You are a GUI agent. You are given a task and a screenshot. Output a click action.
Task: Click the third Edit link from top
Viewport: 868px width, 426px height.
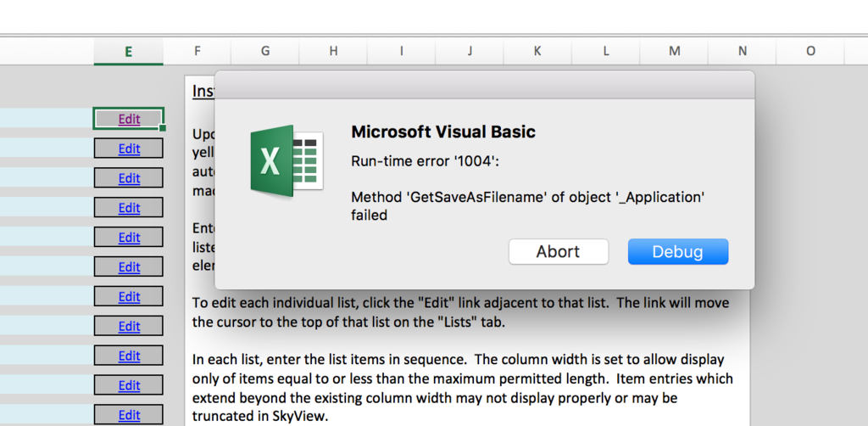[129, 178]
